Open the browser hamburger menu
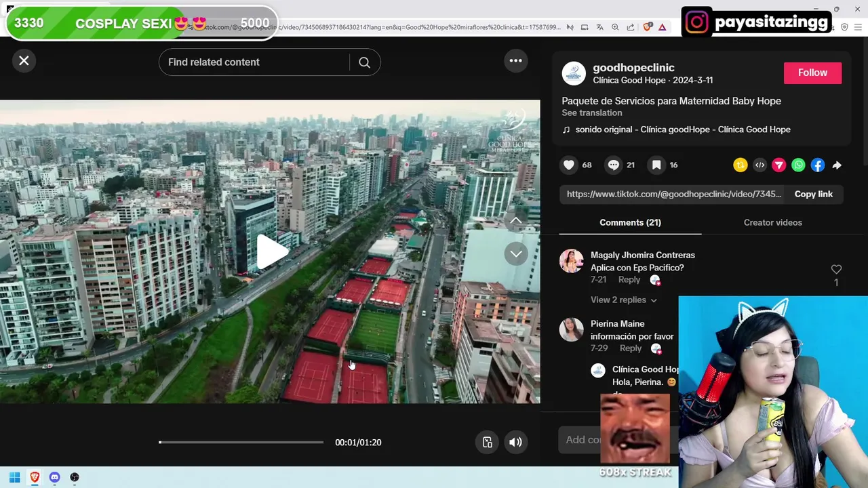868x488 pixels. [859, 27]
